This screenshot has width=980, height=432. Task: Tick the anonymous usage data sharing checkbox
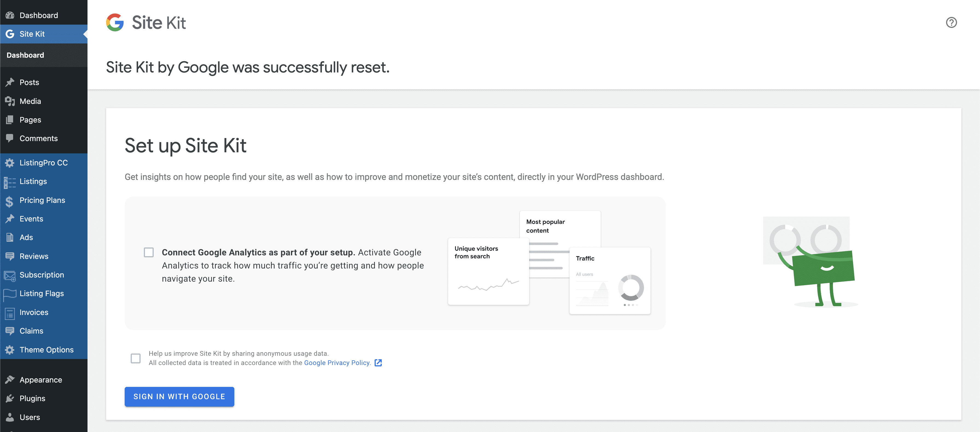[135, 358]
